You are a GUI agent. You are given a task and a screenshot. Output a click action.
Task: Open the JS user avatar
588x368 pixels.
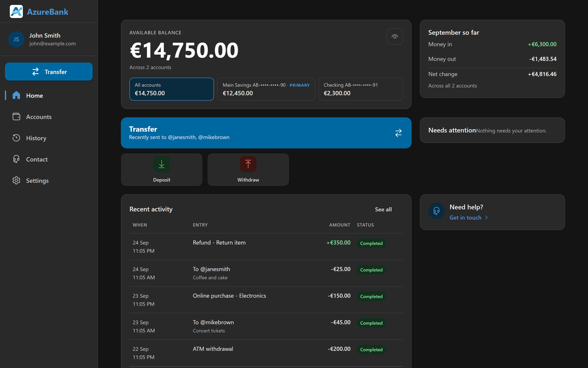point(16,39)
